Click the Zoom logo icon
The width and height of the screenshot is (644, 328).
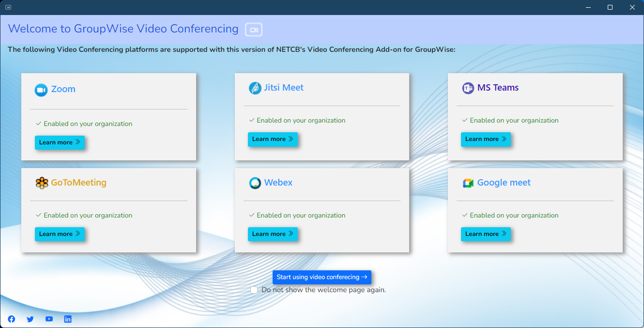point(41,90)
